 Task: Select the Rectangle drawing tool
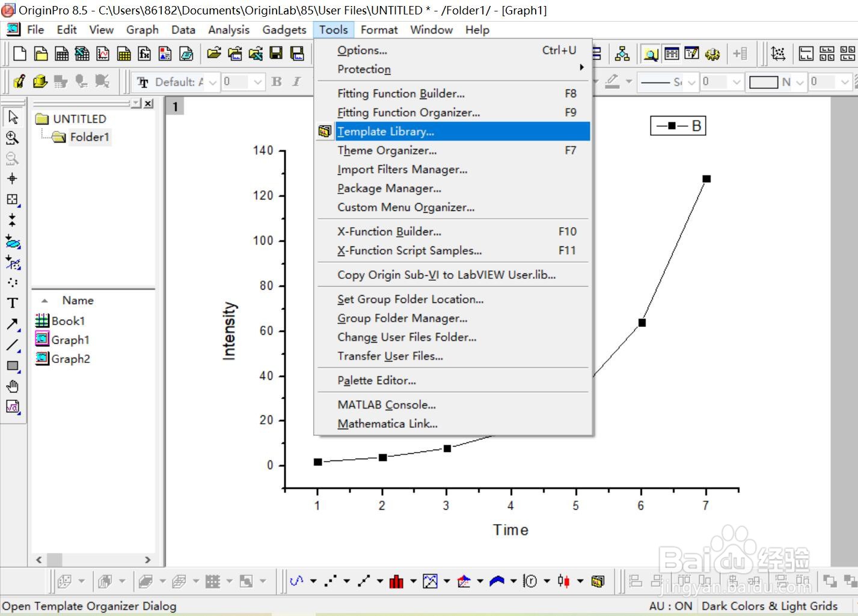[13, 365]
